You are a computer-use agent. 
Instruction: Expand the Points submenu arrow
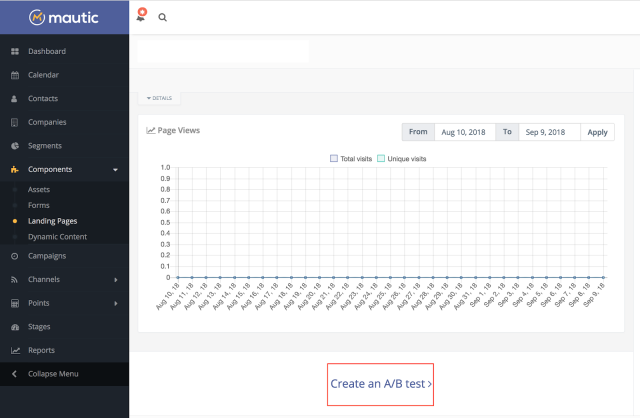[x=116, y=303]
